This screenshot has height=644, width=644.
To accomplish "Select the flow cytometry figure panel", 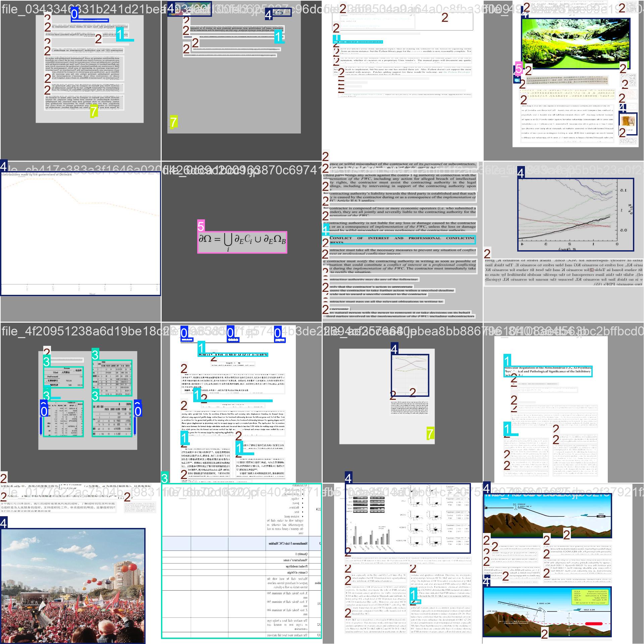I will coord(408,519).
